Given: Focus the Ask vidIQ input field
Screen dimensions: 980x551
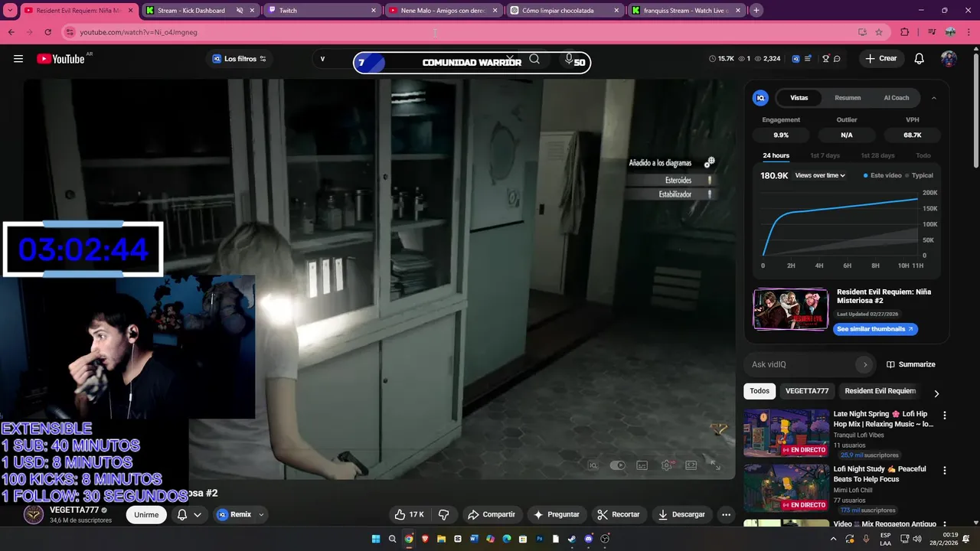Looking at the screenshot, I should tap(801, 364).
